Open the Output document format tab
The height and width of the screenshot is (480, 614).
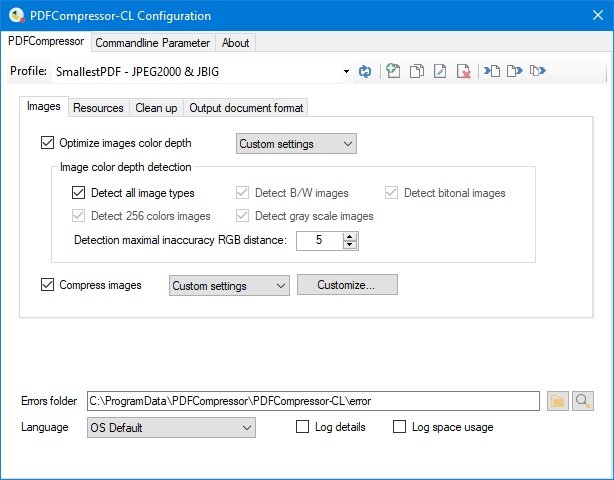point(247,108)
